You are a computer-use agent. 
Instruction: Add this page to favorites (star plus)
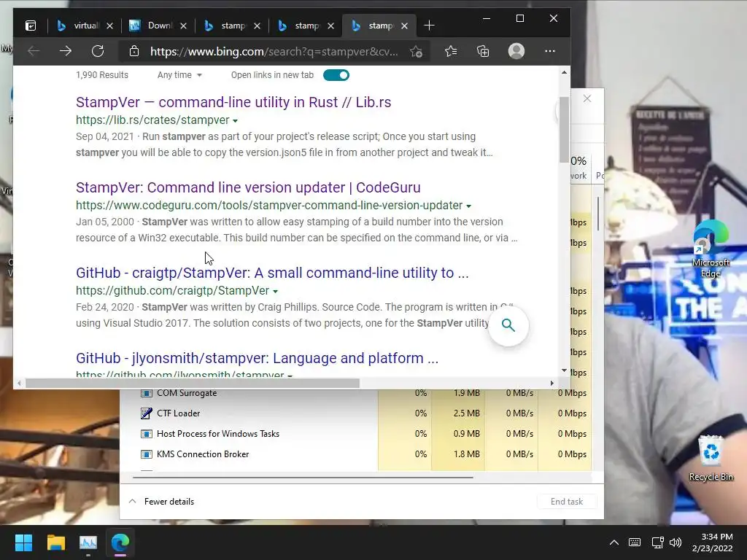tap(416, 52)
